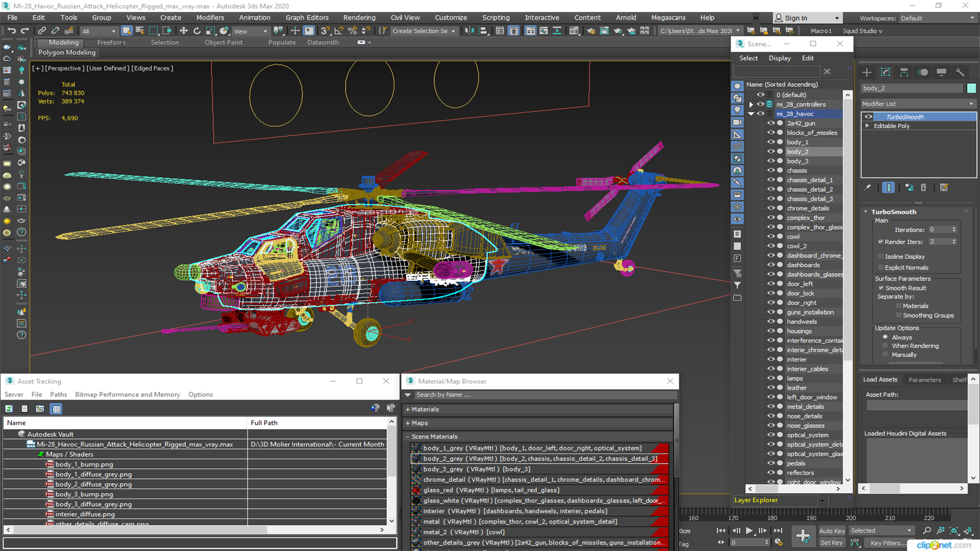Click Refresh icon in Asset Tracking
The image size is (980, 551).
tap(9, 409)
